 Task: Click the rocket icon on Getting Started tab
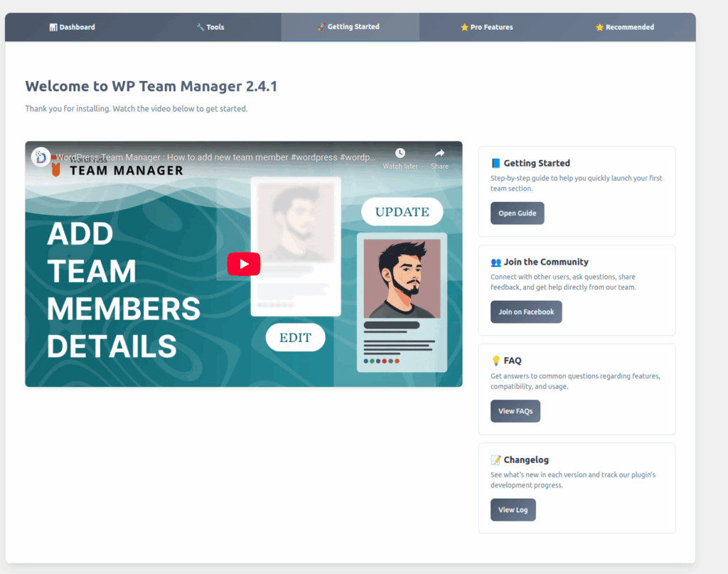(321, 27)
